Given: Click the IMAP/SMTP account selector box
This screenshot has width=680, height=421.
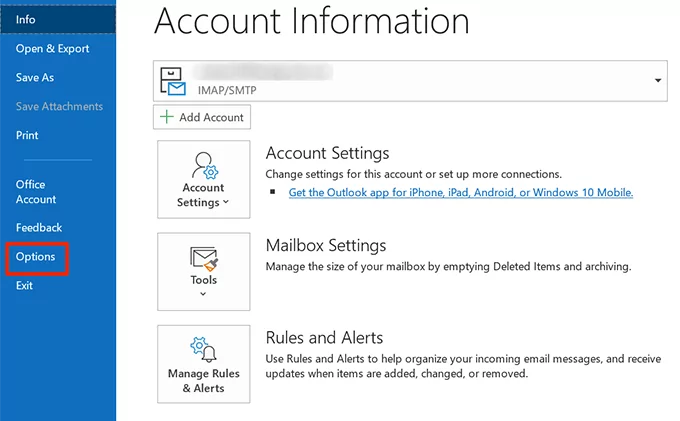Looking at the screenshot, I should (400, 80).
